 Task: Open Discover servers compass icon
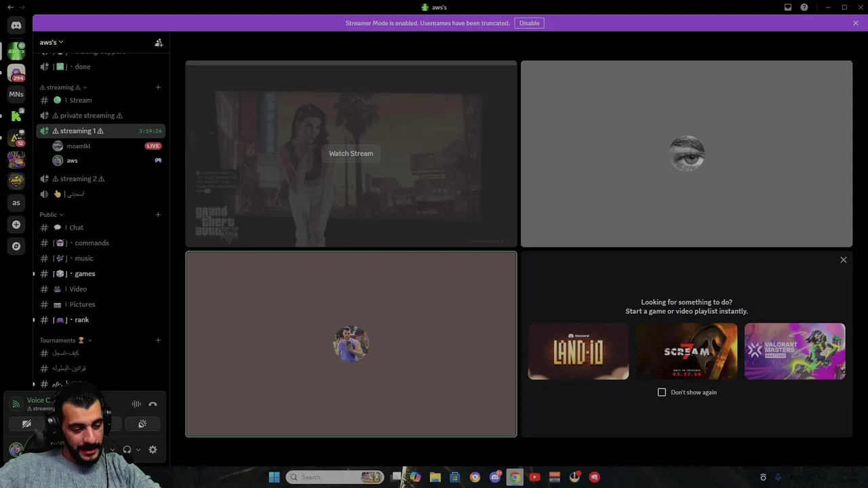coord(16,246)
